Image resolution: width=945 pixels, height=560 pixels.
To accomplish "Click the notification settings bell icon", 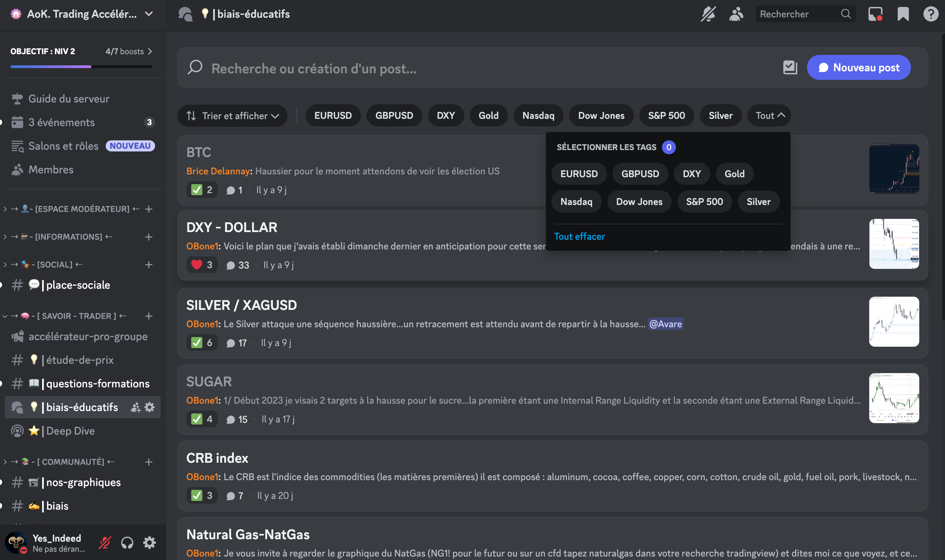I will pos(708,14).
